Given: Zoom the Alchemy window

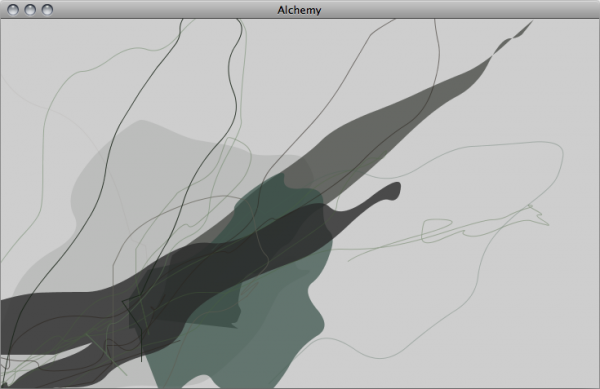Looking at the screenshot, I should click(x=47, y=10).
